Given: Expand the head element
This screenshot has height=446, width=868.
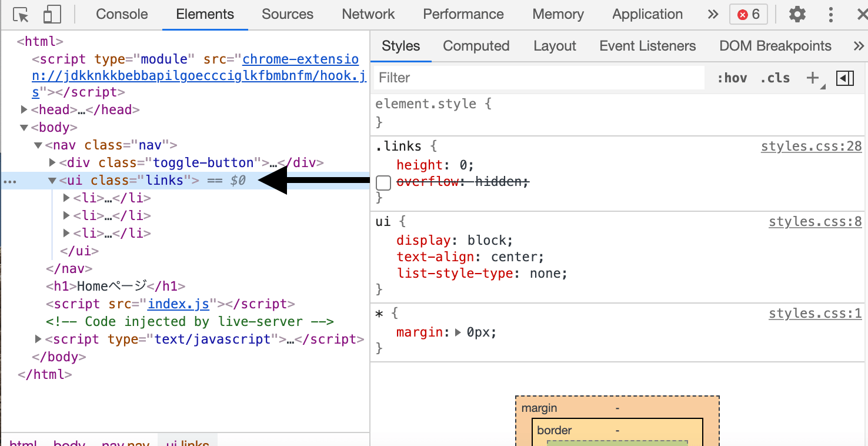Looking at the screenshot, I should pos(24,109).
